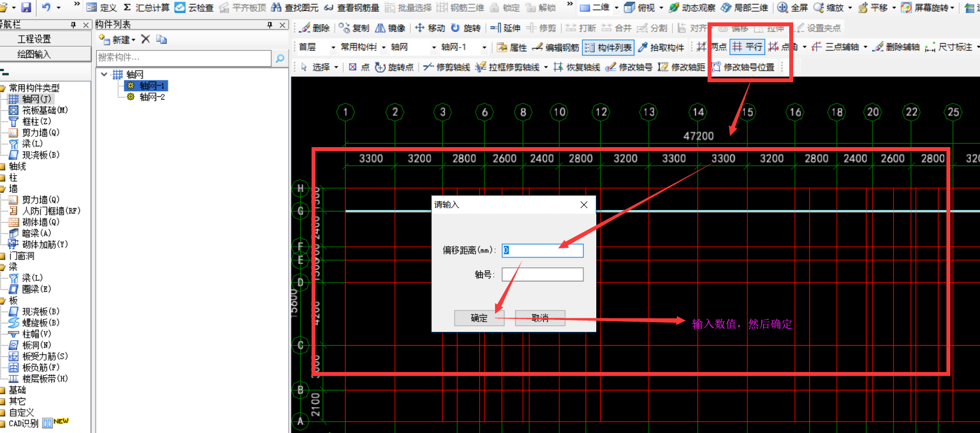Click 取消 in the dialog
This screenshot has width=980, height=433.
pyautogui.click(x=540, y=318)
